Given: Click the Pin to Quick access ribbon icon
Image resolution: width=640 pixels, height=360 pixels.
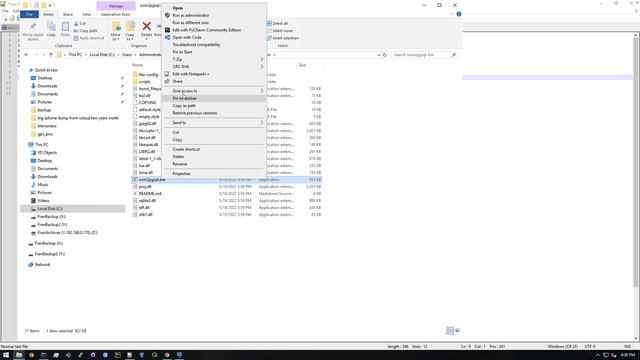Looking at the screenshot, I should [x=33, y=31].
